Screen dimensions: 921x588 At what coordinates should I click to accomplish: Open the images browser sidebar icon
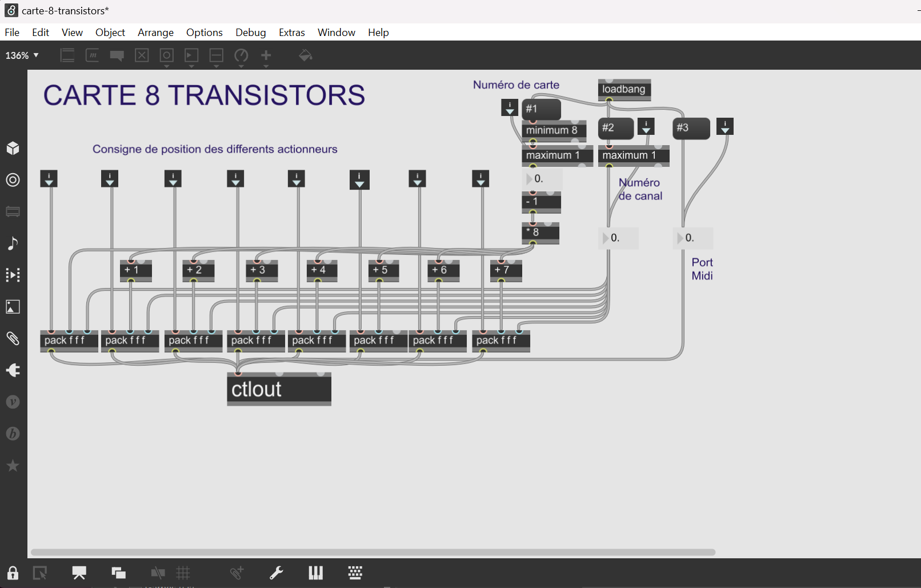13,307
